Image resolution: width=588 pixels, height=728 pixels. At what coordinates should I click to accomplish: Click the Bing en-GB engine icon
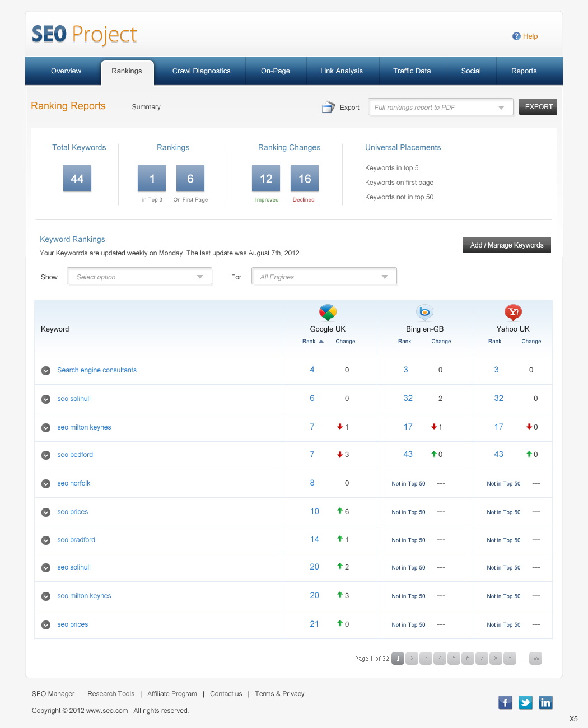424,312
